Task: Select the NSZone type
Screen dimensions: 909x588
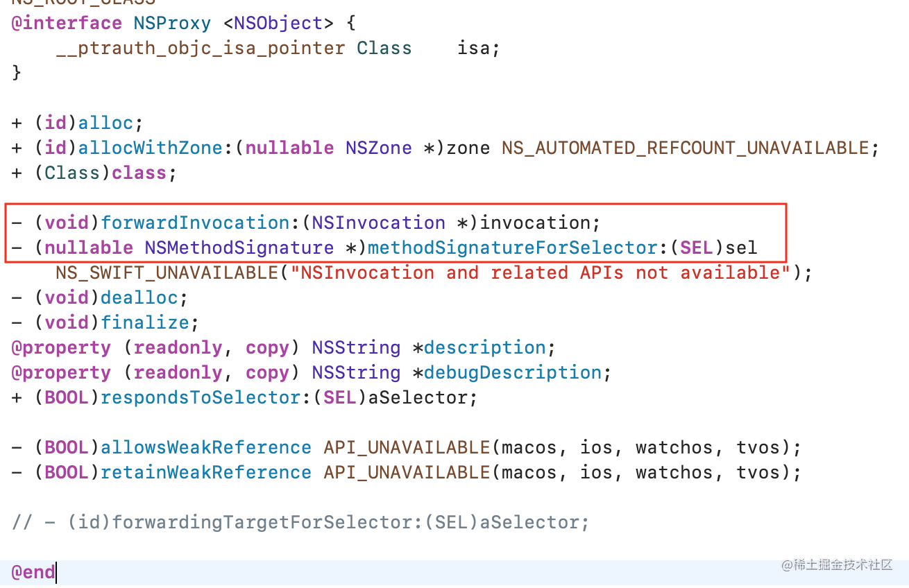Action: [x=379, y=148]
